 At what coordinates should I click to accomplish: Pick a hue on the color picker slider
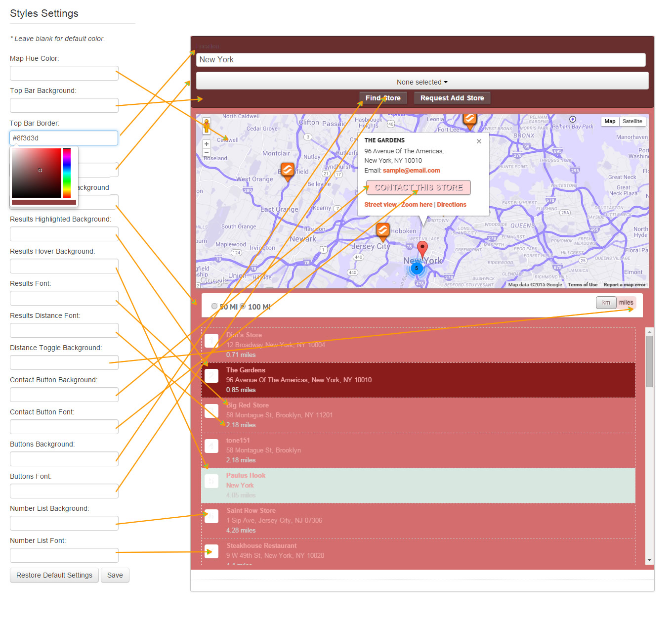[67, 173]
